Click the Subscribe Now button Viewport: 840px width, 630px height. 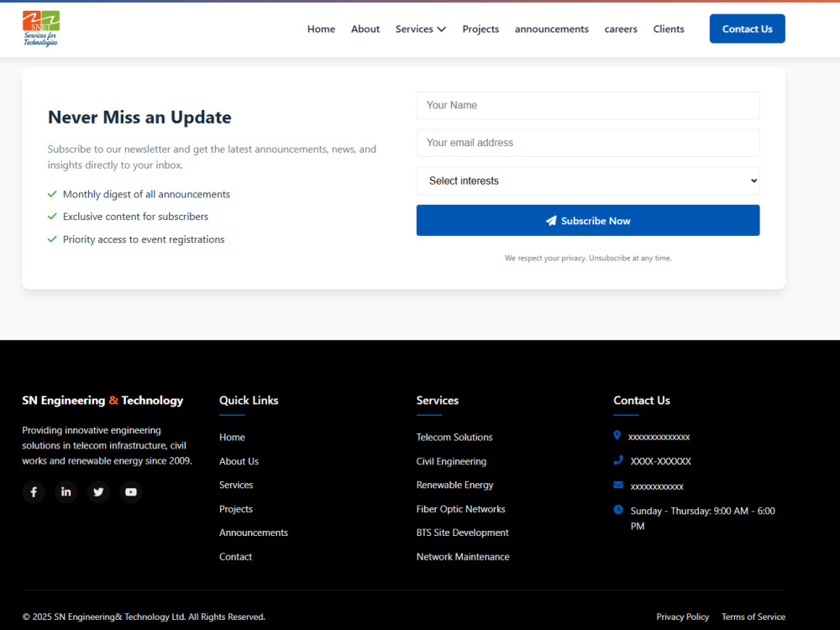pos(588,220)
